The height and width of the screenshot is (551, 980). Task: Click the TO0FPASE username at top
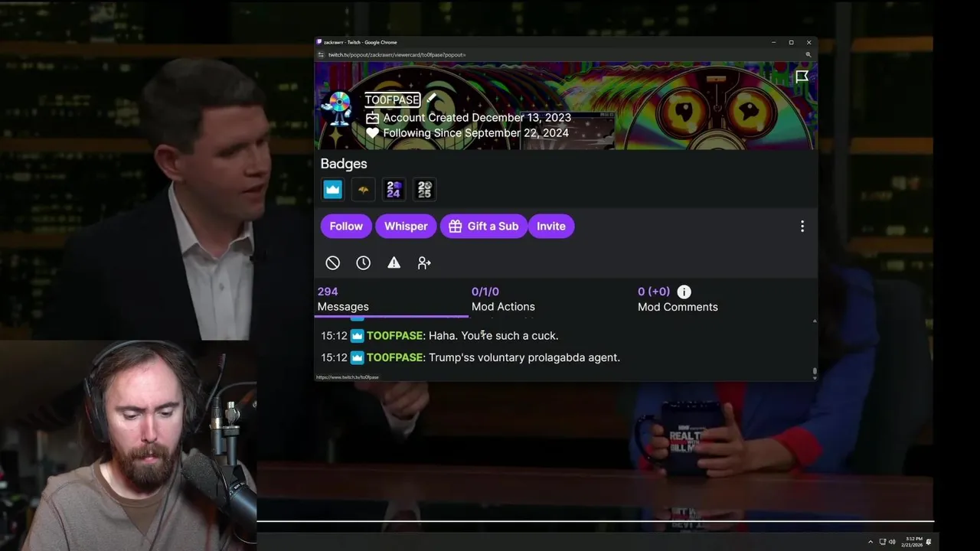pyautogui.click(x=392, y=99)
